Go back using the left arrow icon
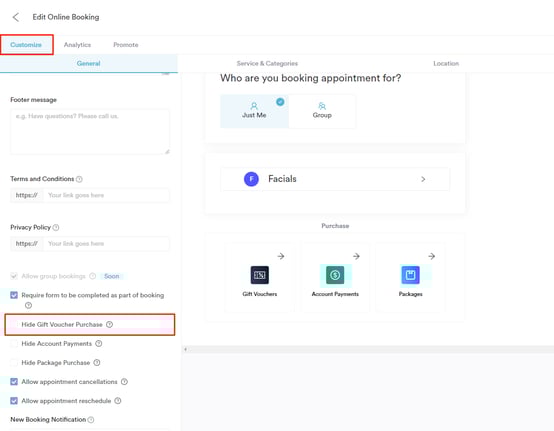This screenshot has height=431, width=554. tap(16, 17)
